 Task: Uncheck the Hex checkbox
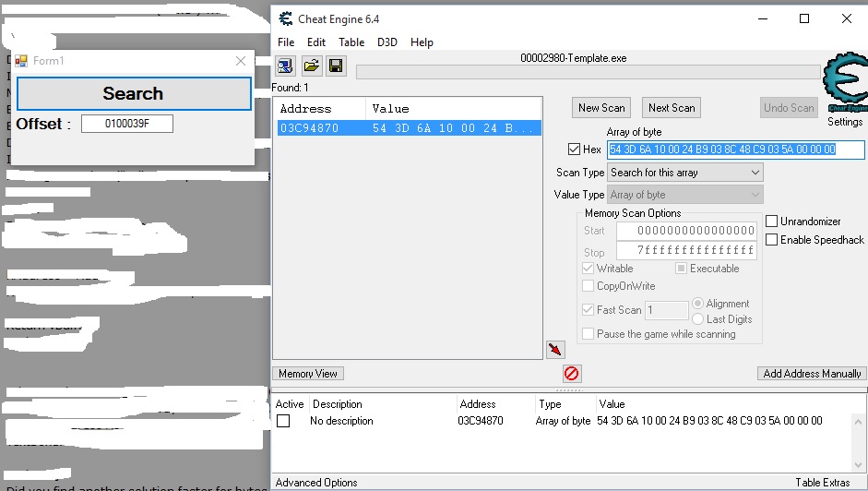tap(575, 150)
